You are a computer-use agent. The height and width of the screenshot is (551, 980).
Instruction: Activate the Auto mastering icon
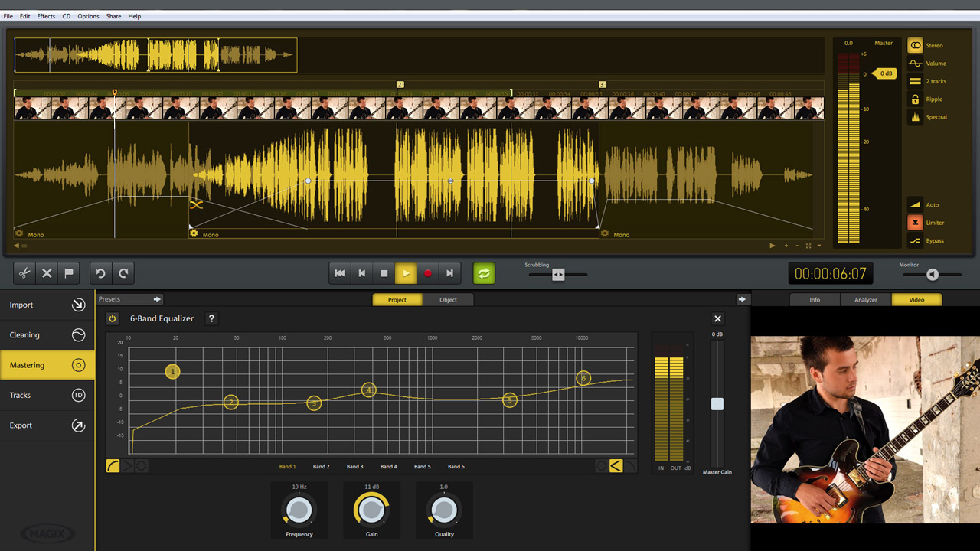click(915, 204)
